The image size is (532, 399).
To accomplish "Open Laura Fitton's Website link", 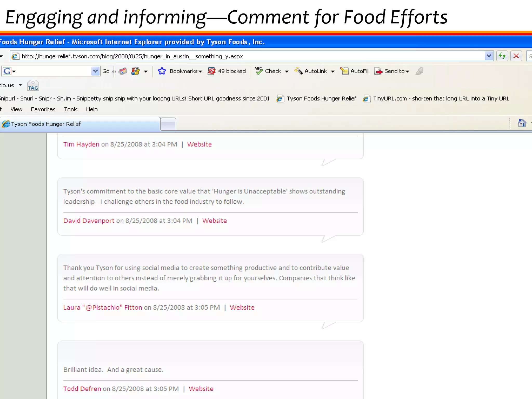I will pyautogui.click(x=242, y=307).
